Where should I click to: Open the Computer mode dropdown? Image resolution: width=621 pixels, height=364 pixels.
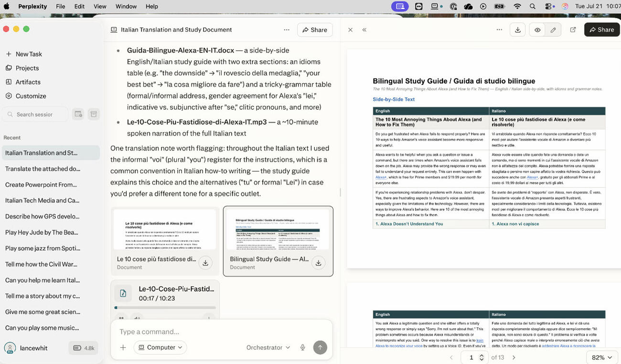(161, 347)
